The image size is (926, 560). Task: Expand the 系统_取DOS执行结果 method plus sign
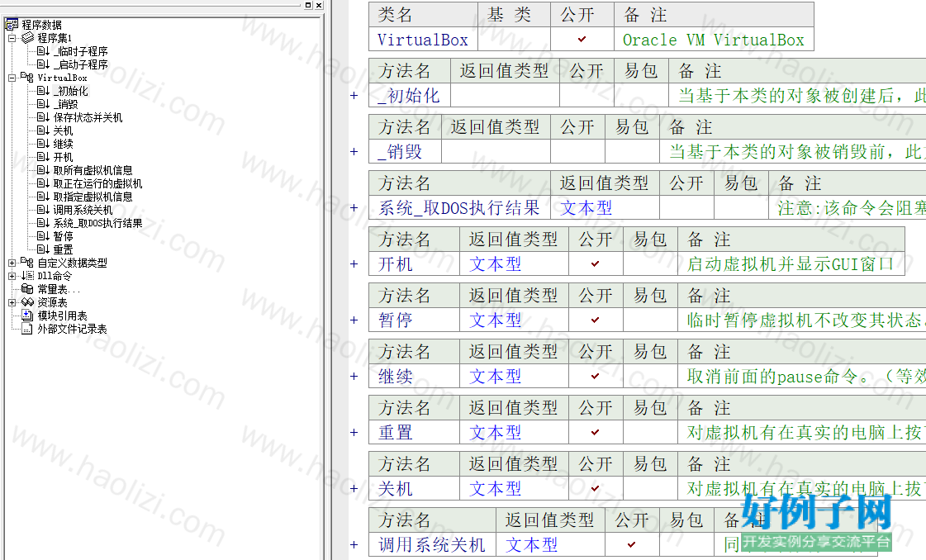pos(354,208)
